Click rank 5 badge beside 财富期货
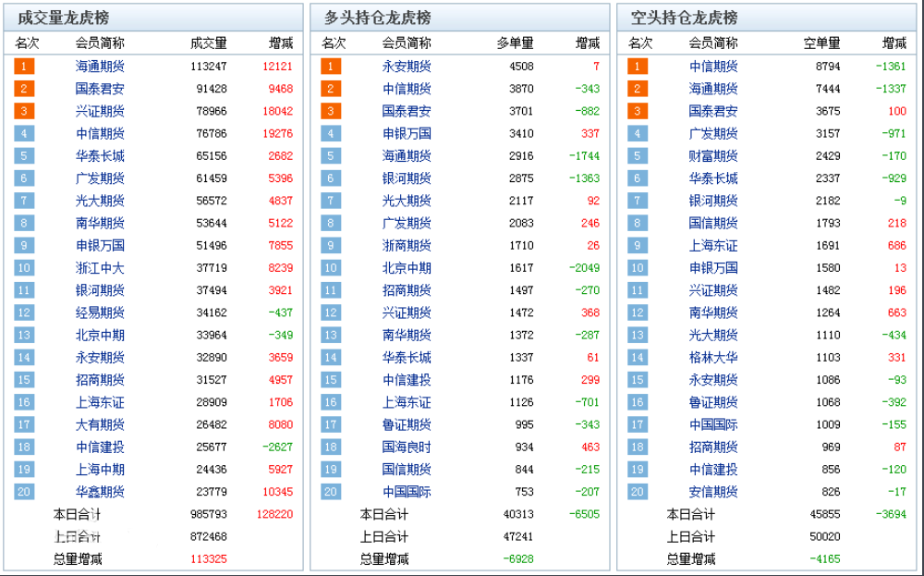The width and height of the screenshot is (924, 576). pyautogui.click(x=638, y=155)
